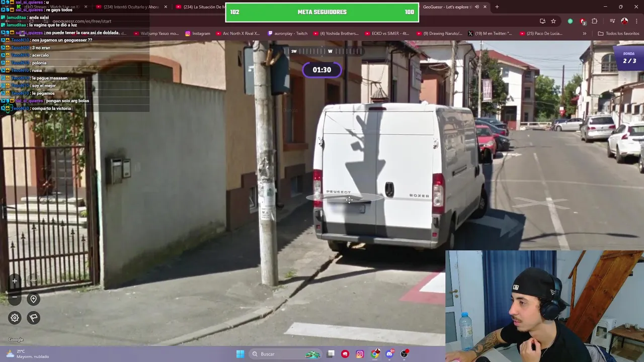Open the Arc North X Rival bookmark
Image resolution: width=644 pixels, height=362 pixels.
coord(237,34)
